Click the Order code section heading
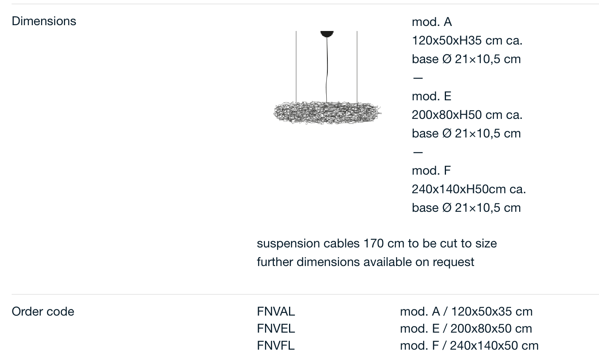This screenshot has height=364, width=599. tap(43, 311)
